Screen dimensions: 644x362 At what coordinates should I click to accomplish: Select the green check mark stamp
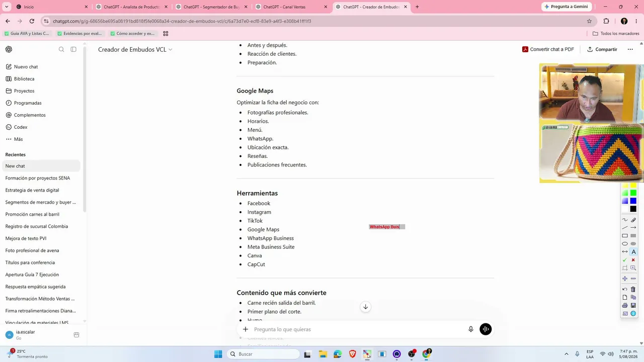pos(625,260)
